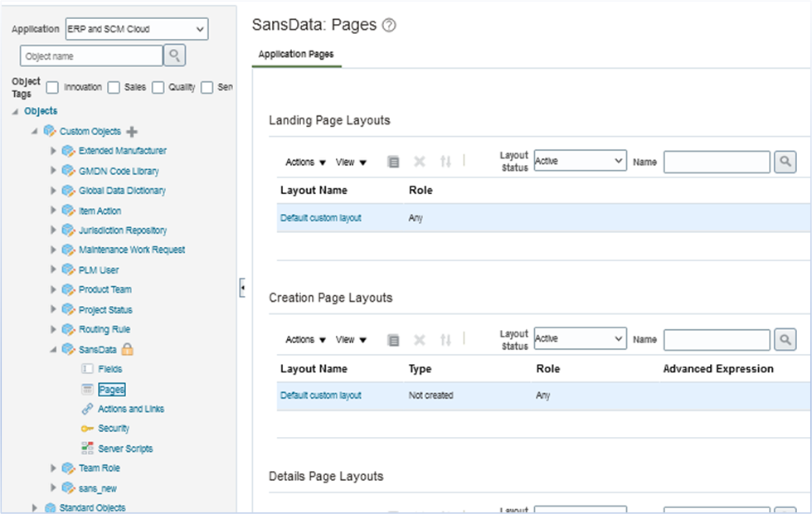Click the Server Scripts icon
This screenshot has height=514, width=812.
pos(86,449)
